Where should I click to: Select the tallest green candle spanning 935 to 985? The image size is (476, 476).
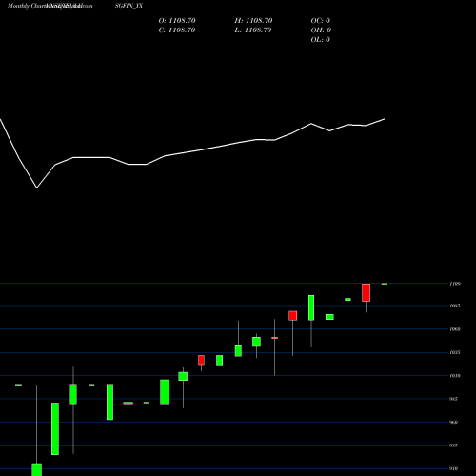55,428
